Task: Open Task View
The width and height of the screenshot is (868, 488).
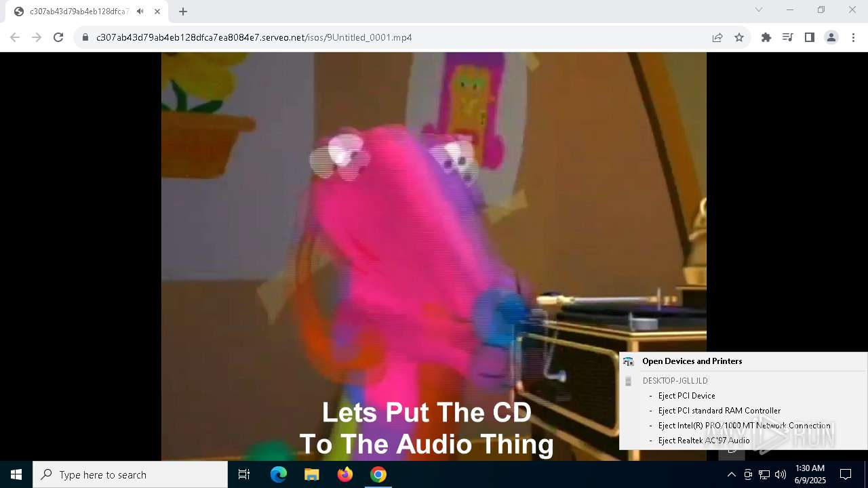Action: tap(244, 474)
